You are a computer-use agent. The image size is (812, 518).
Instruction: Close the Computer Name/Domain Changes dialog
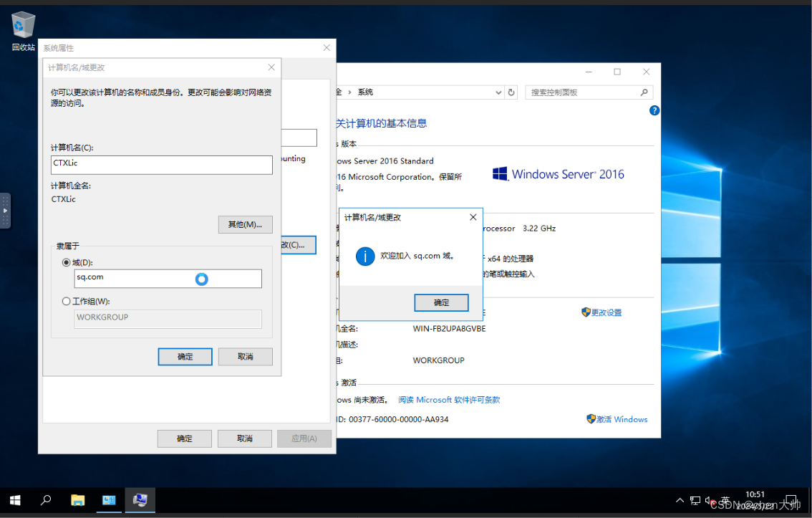[271, 67]
